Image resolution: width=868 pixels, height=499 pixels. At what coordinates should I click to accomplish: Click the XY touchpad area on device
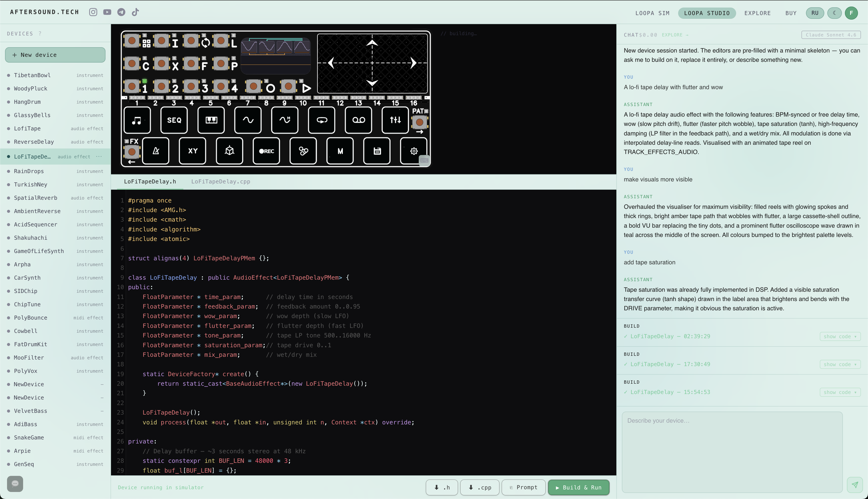point(372,63)
